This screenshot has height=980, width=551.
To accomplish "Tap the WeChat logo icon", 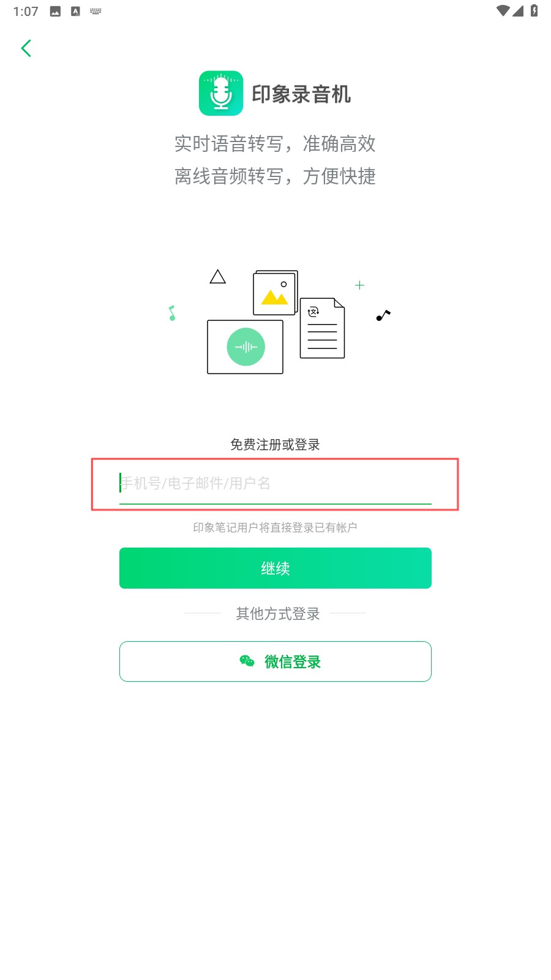I will [247, 661].
